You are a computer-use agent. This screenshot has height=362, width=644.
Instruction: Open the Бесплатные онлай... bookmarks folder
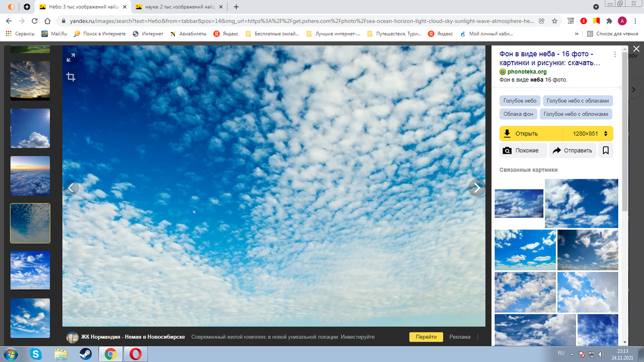click(x=272, y=33)
